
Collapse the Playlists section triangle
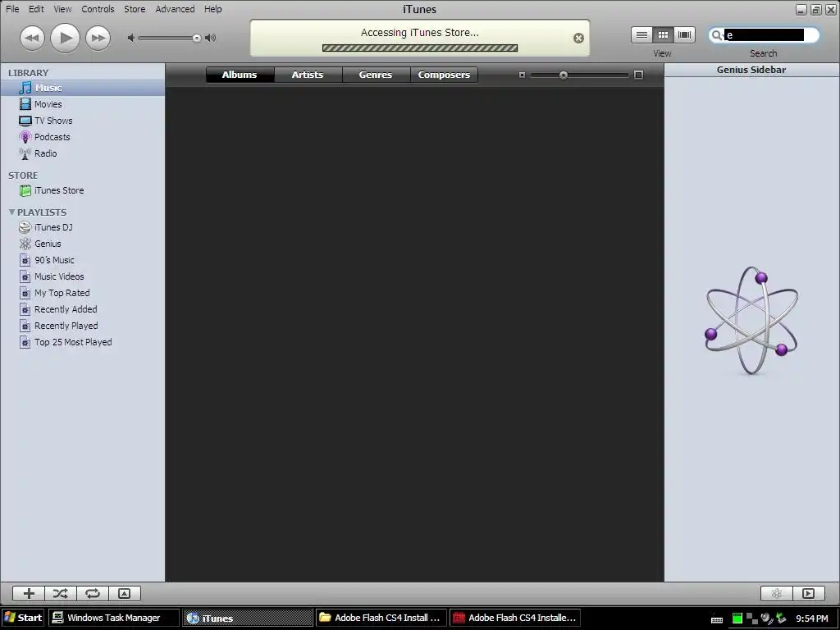(11, 212)
